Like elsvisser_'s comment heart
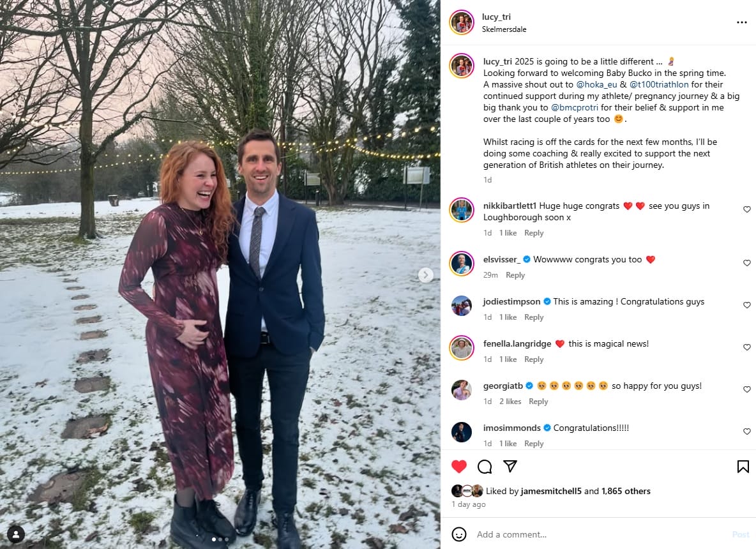The width and height of the screenshot is (756, 549). 746,263
